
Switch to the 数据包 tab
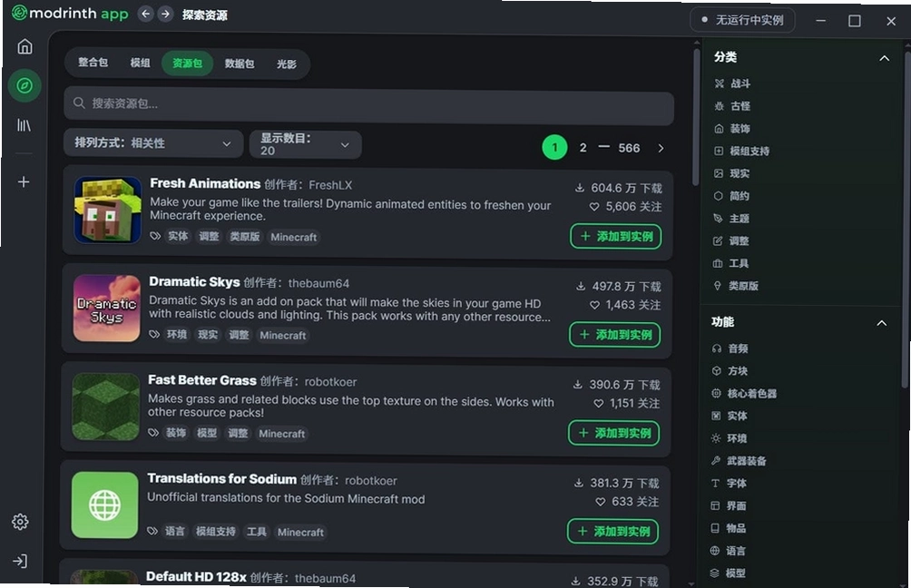pyautogui.click(x=240, y=64)
